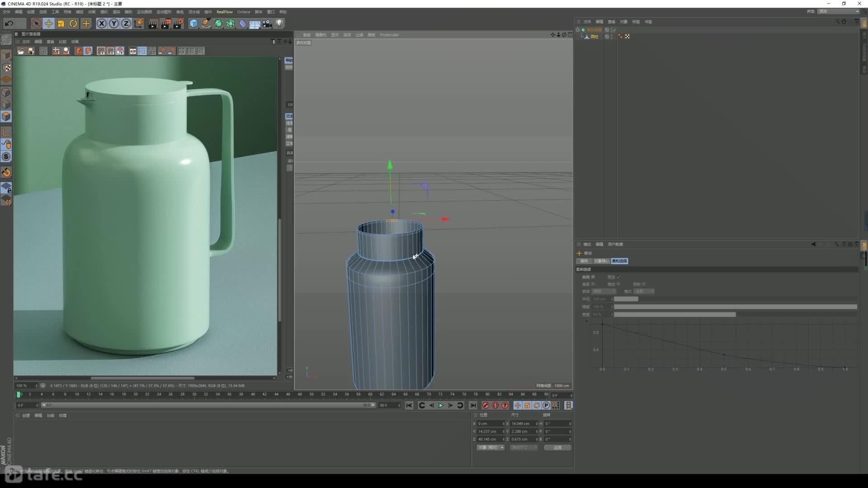
Task: Click the Y position field 14.237 cm
Action: pyautogui.click(x=491, y=432)
